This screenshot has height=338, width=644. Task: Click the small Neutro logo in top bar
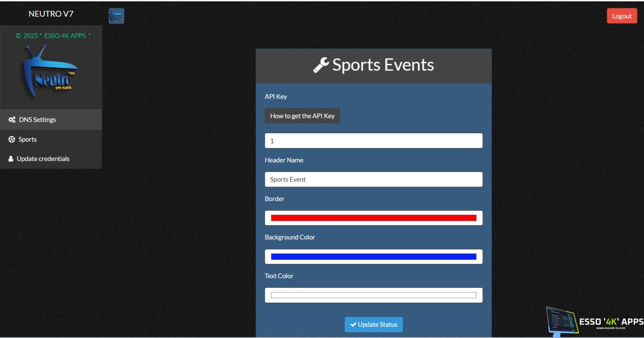116,16
